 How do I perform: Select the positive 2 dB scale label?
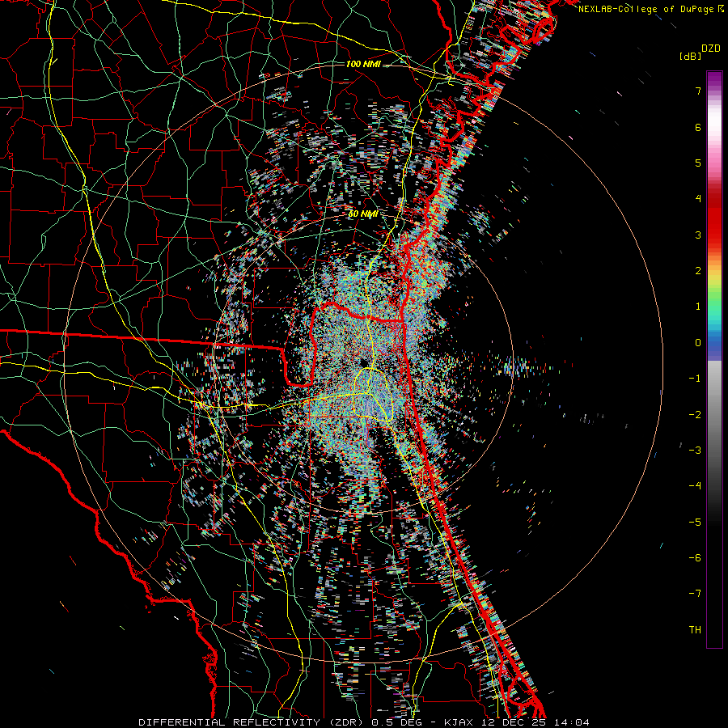point(698,271)
